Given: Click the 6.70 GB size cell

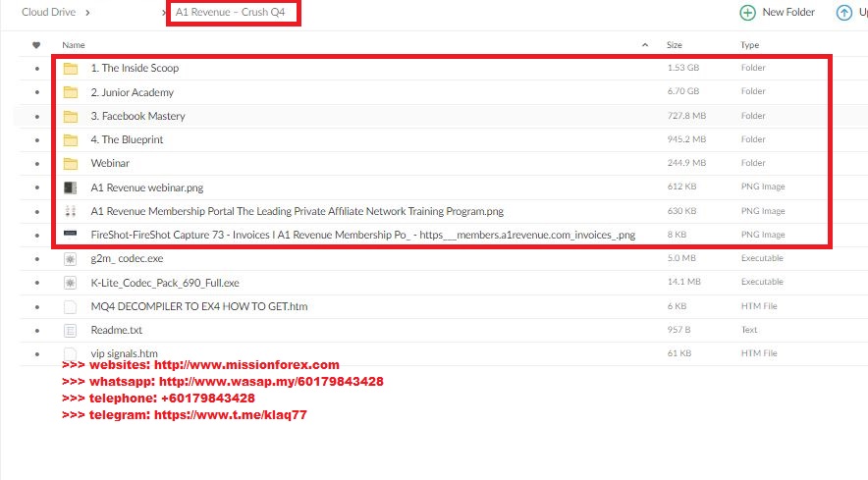Looking at the screenshot, I should (683, 90).
